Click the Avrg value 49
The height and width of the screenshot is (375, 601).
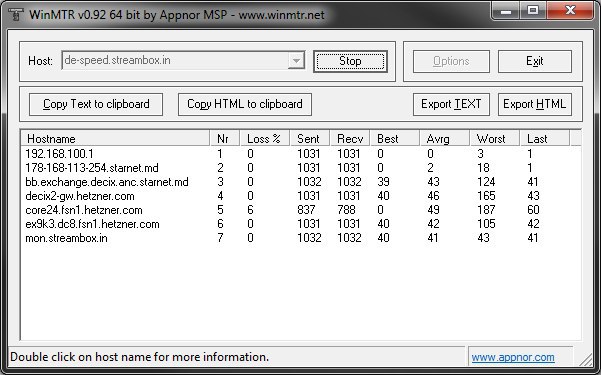433,210
